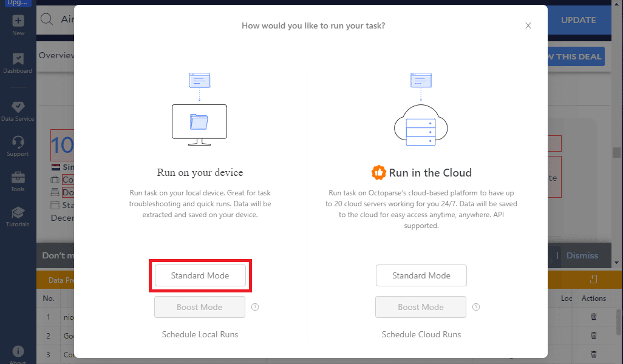623x364 pixels.
Task: Delete row 1 with its trash icon
Action: [594, 317]
